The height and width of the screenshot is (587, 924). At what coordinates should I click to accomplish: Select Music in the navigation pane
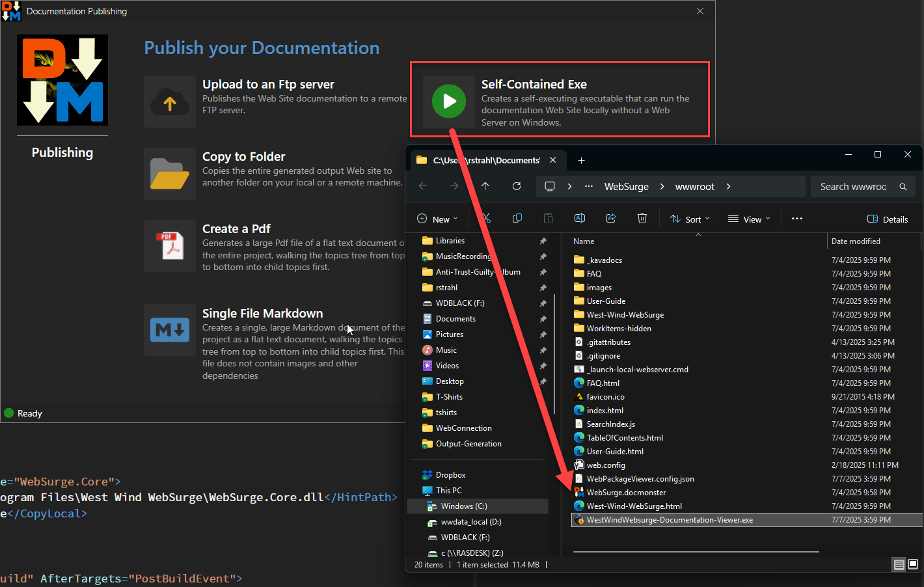446,350
